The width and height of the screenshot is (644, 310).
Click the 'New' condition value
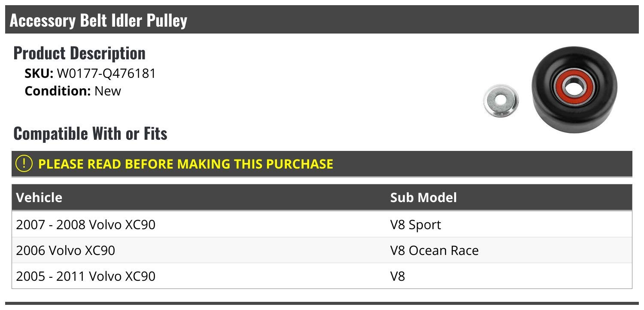pos(108,91)
